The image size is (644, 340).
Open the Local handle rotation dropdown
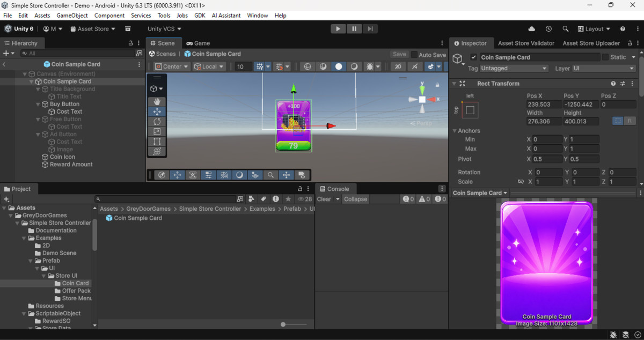click(x=209, y=66)
